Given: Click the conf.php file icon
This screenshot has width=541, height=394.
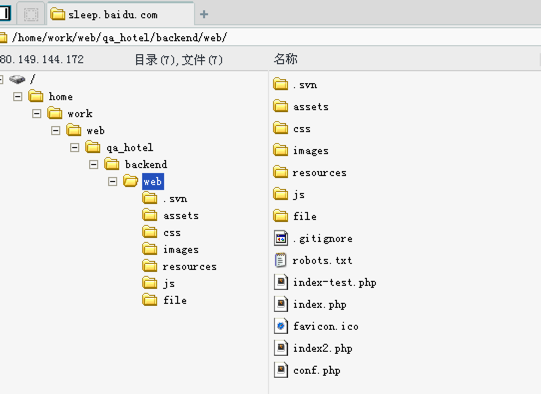Looking at the screenshot, I should (x=281, y=370).
